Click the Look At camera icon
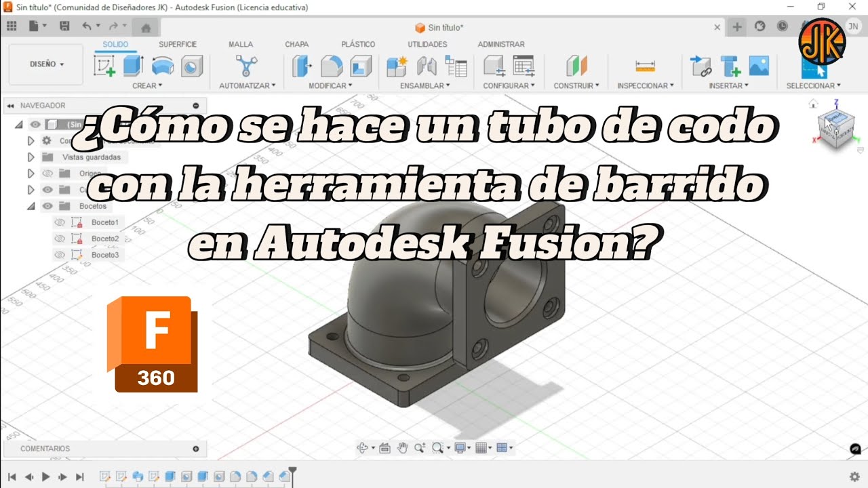This screenshot has width=868, height=488. (x=384, y=447)
